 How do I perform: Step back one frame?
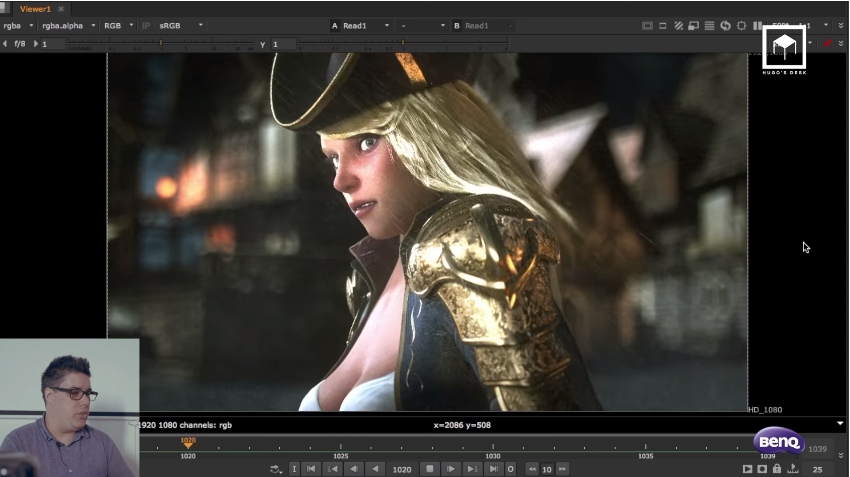pos(354,469)
